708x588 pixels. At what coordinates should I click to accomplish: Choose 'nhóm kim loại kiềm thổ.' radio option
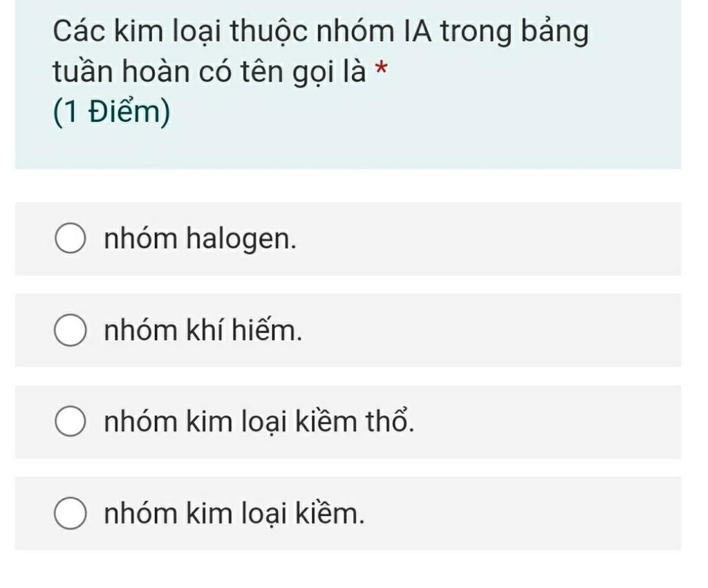70,421
